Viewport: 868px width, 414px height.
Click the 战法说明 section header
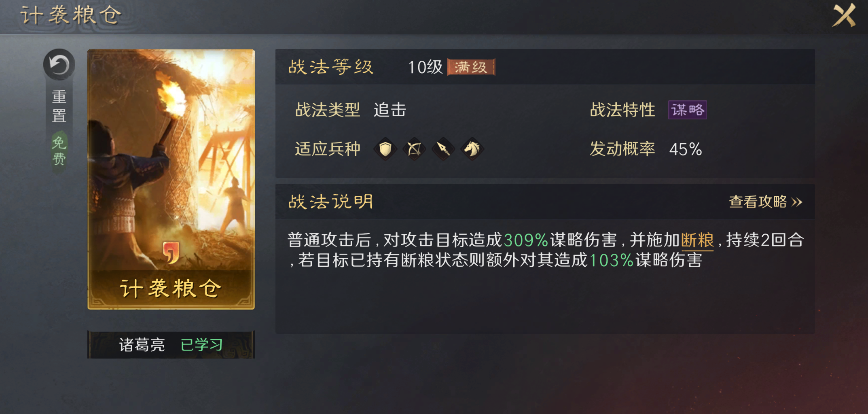click(x=331, y=202)
